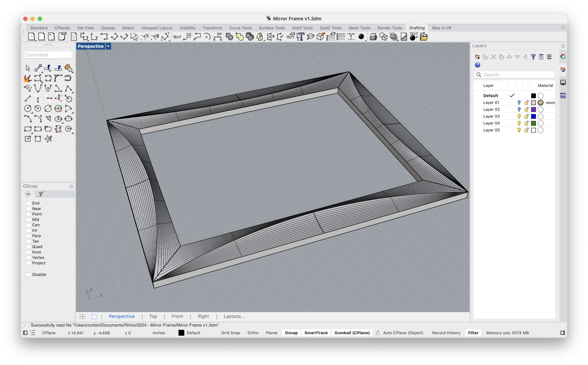Open the hamburger menu in Layers panel
Viewport: 588px width, 365px height.
click(x=549, y=57)
